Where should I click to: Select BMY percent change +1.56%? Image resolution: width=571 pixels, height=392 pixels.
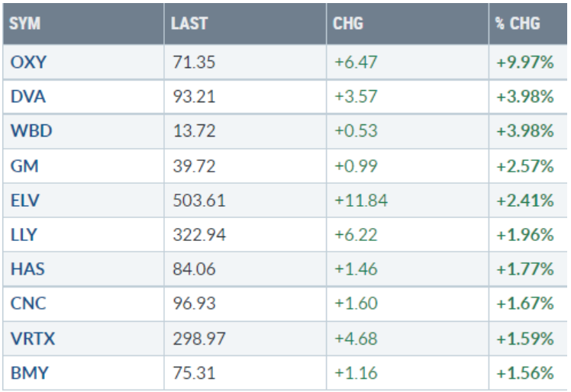[524, 373]
